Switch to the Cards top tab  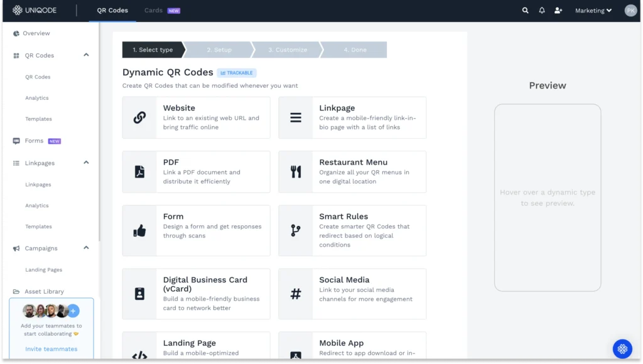click(153, 10)
